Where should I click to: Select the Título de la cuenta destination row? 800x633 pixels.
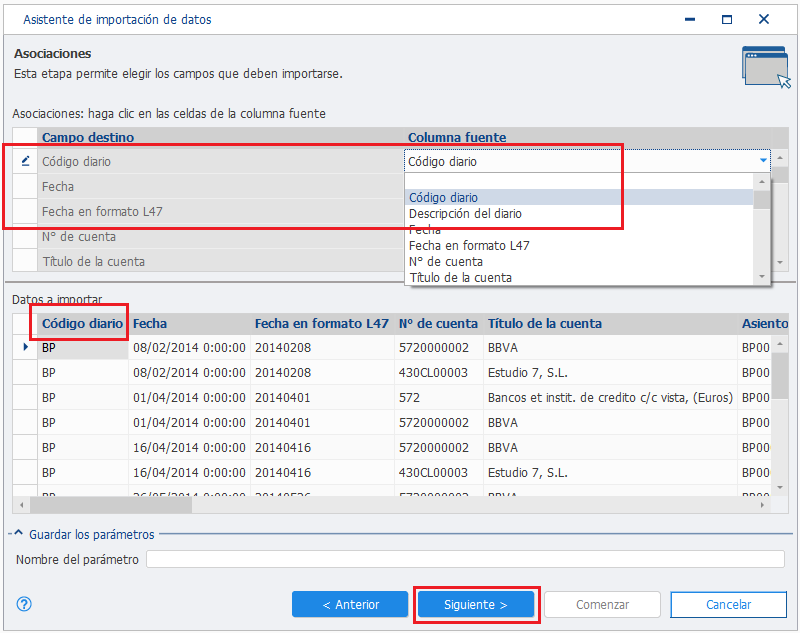[x=220, y=261]
